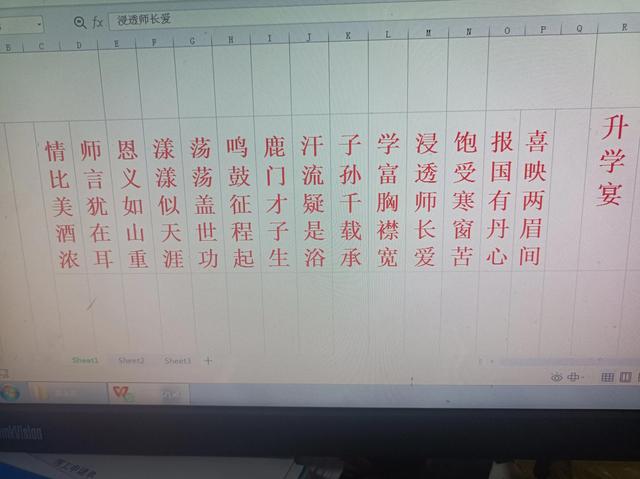
Task: Select column O header
Action: (507, 30)
